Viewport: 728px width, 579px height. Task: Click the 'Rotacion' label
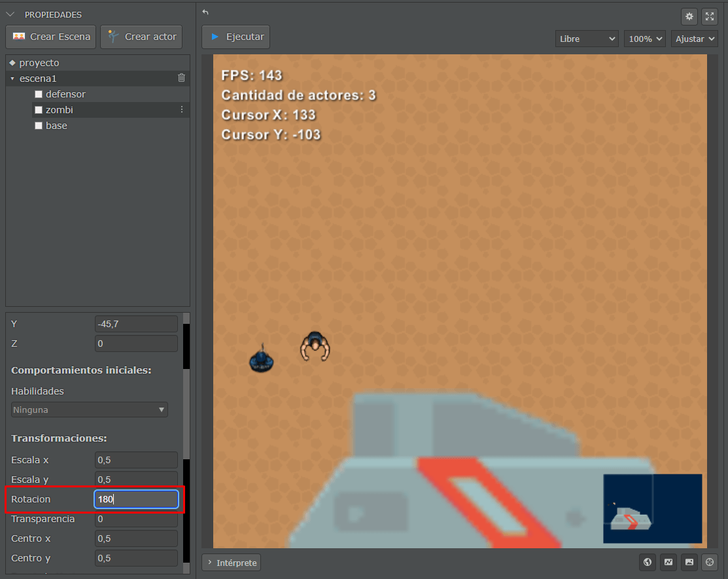(31, 499)
